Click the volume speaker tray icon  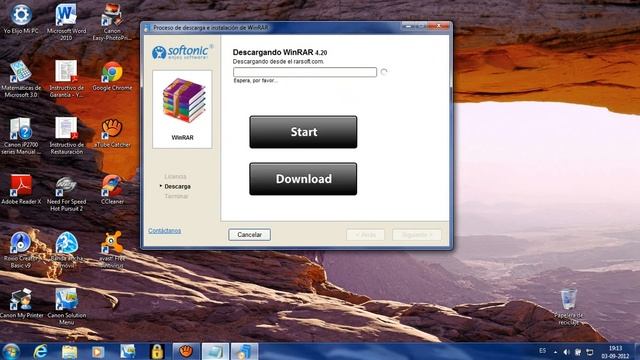tap(566, 351)
